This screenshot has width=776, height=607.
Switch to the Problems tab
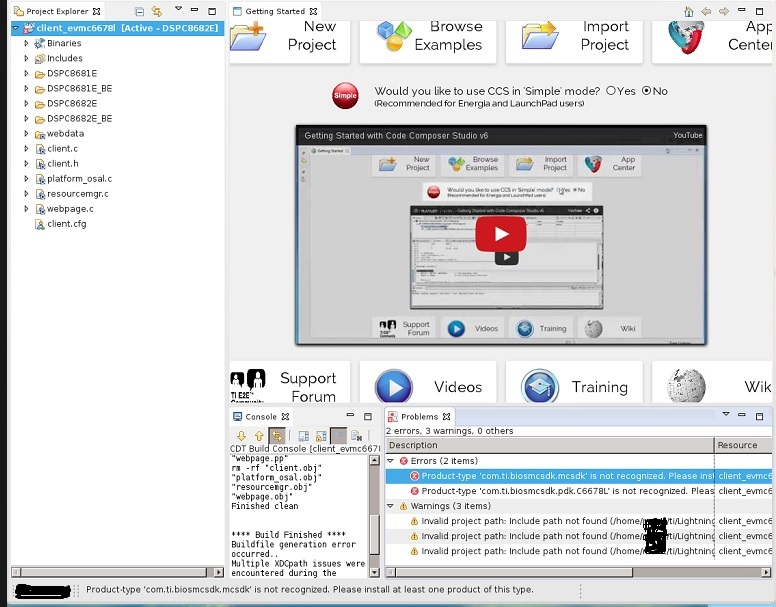tap(419, 417)
